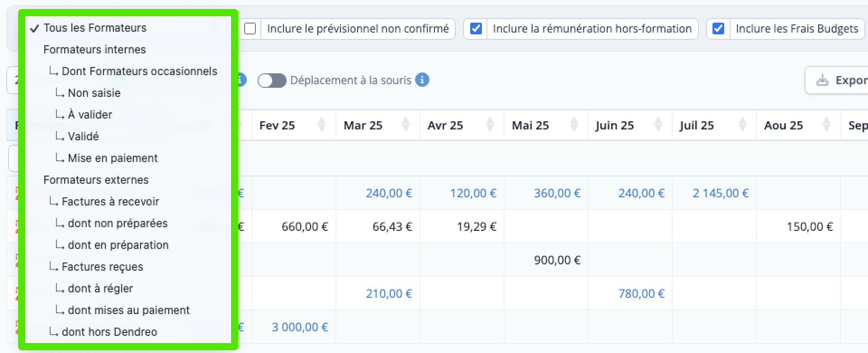Uncheck Inclure la rémunération hors-formation box
The image size is (868, 353).
pyautogui.click(x=476, y=29)
